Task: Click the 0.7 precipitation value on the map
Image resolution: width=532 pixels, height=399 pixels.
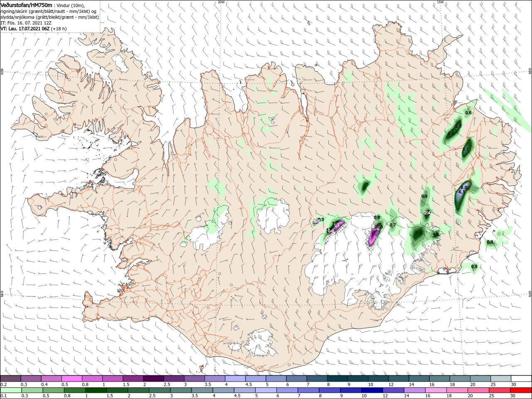Action: click(393, 225)
